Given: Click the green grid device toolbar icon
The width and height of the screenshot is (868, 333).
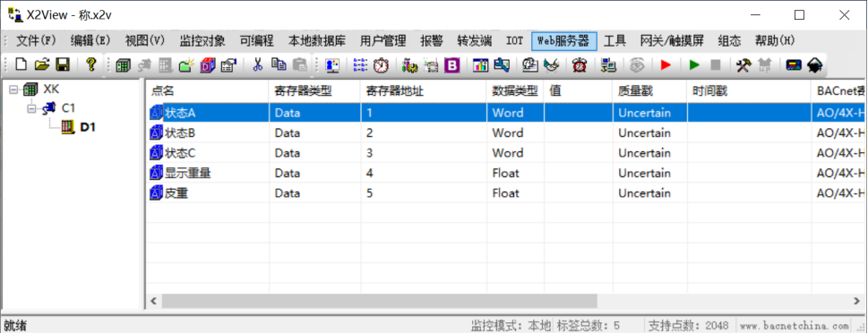Looking at the screenshot, I should coord(123,65).
